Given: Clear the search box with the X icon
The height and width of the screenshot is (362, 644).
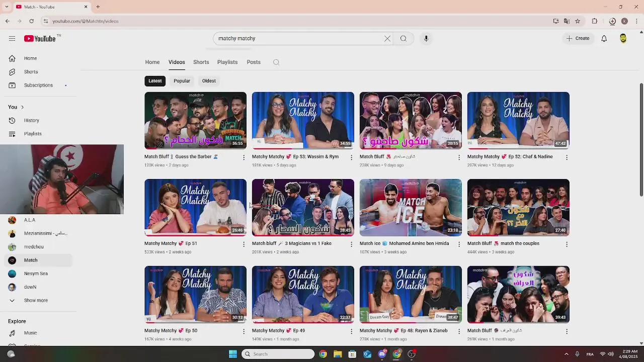Looking at the screenshot, I should tap(387, 38).
